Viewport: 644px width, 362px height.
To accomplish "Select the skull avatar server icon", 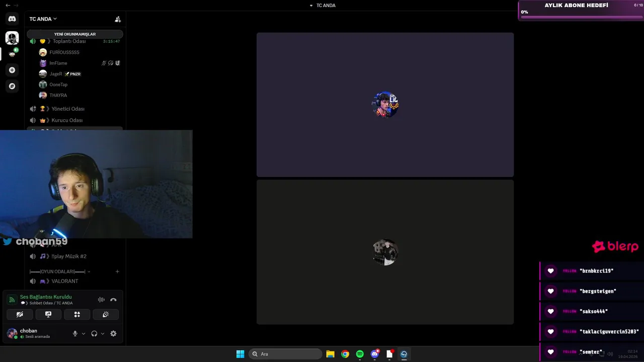I will point(12,38).
